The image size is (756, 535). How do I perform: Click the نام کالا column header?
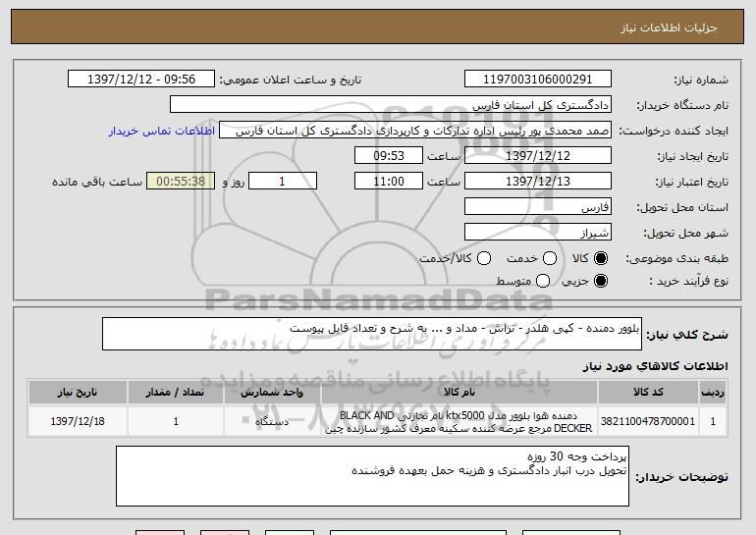tap(459, 392)
